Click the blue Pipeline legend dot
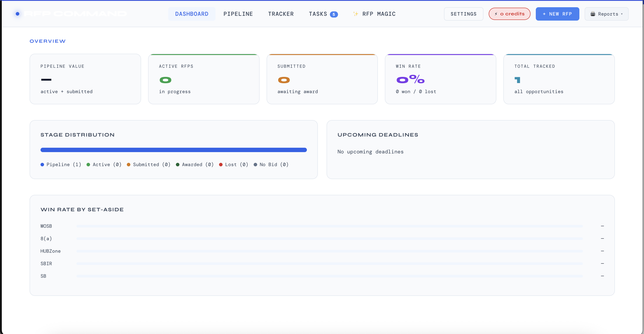 [42, 164]
